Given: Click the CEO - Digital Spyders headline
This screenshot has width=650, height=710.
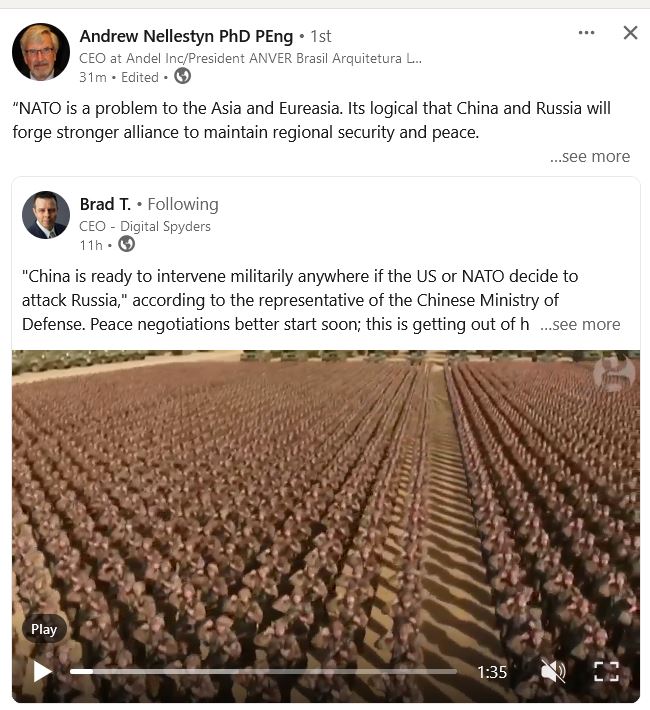Looking at the screenshot, I should (x=145, y=226).
